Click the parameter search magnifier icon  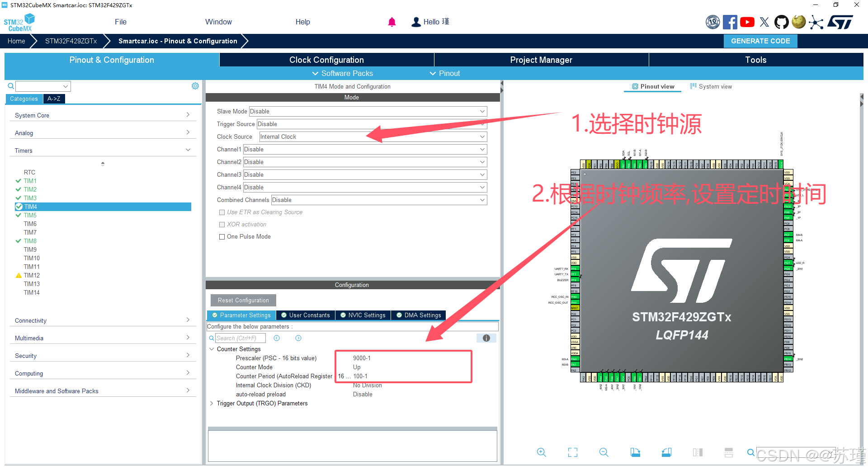point(212,338)
